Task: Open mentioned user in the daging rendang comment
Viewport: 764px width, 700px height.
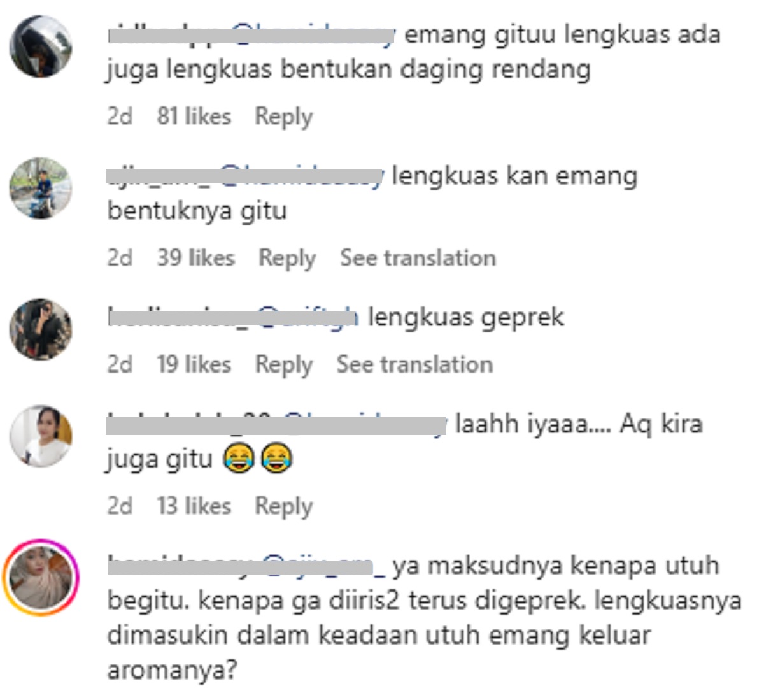Action: [313, 34]
